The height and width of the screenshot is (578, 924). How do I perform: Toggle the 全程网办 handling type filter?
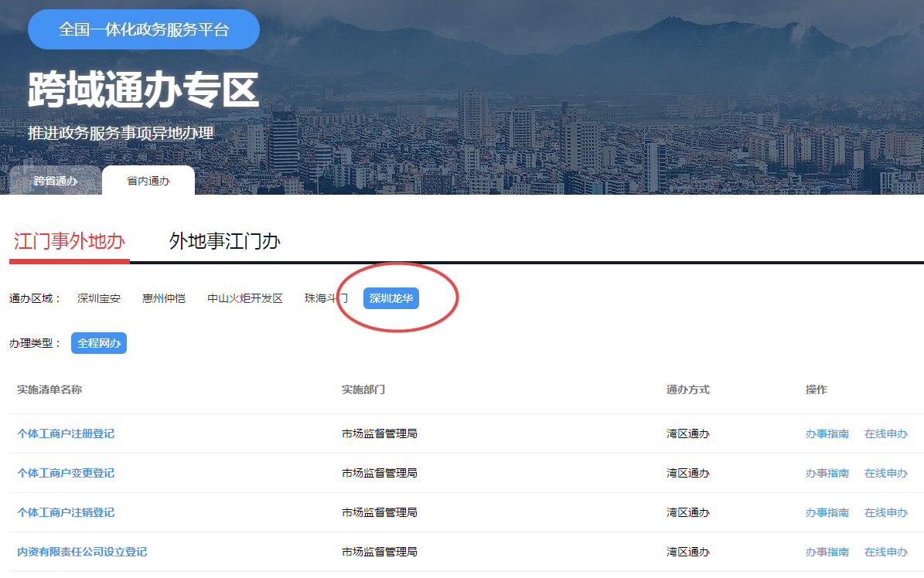[x=99, y=343]
